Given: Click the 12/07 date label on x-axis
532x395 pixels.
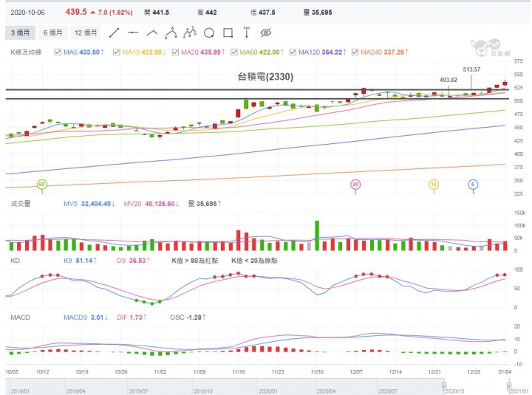Looking at the screenshot, I should click(x=356, y=372).
